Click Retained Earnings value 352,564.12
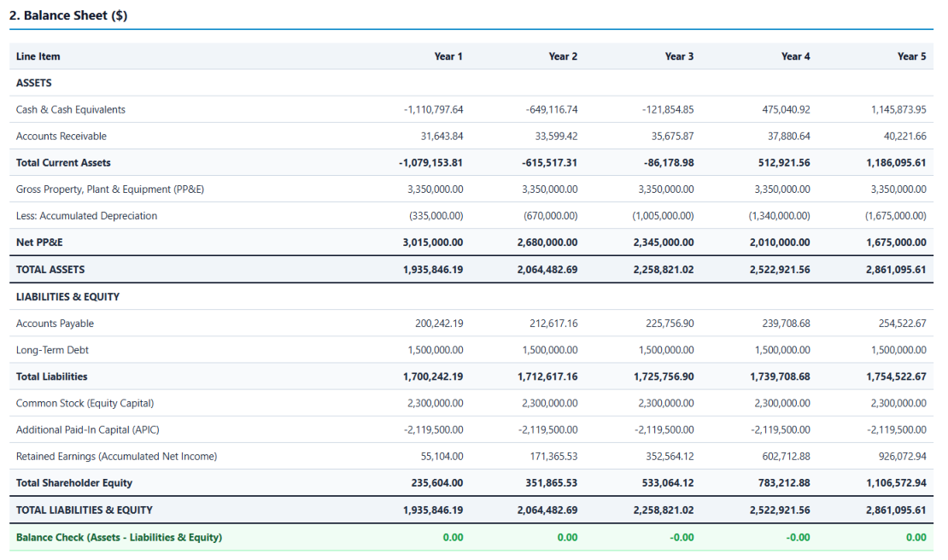The image size is (948, 560). pos(670,456)
